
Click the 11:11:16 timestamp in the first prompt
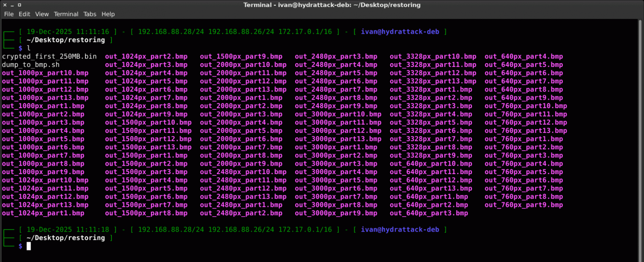click(x=93, y=32)
